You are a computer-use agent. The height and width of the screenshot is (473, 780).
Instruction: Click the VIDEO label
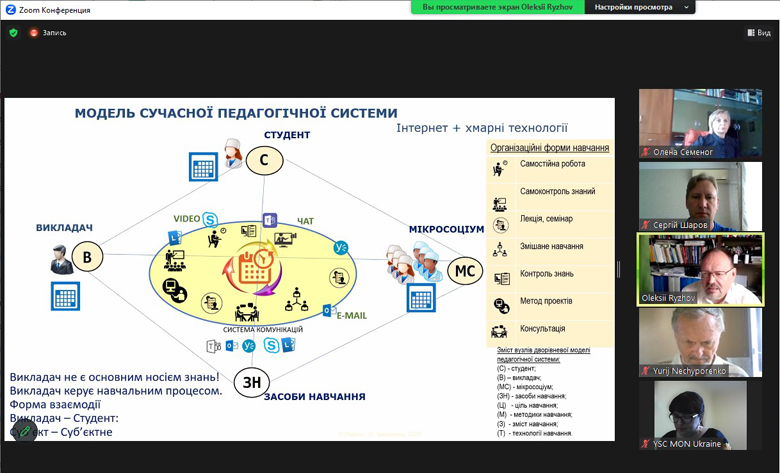point(187,219)
